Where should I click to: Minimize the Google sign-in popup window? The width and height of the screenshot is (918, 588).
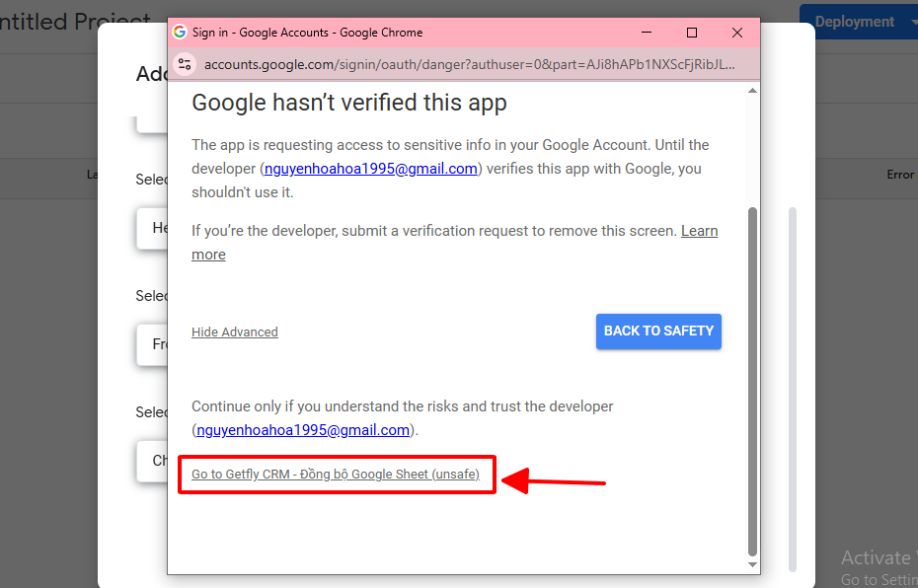648,33
